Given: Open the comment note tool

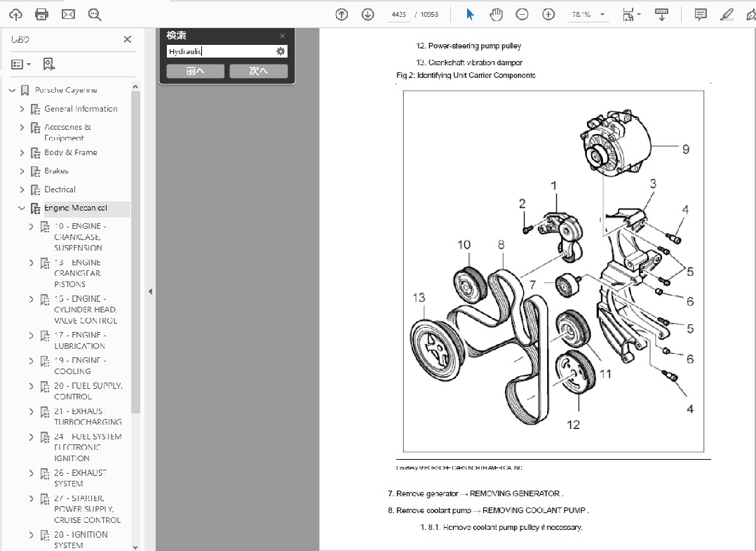Looking at the screenshot, I should 700,14.
